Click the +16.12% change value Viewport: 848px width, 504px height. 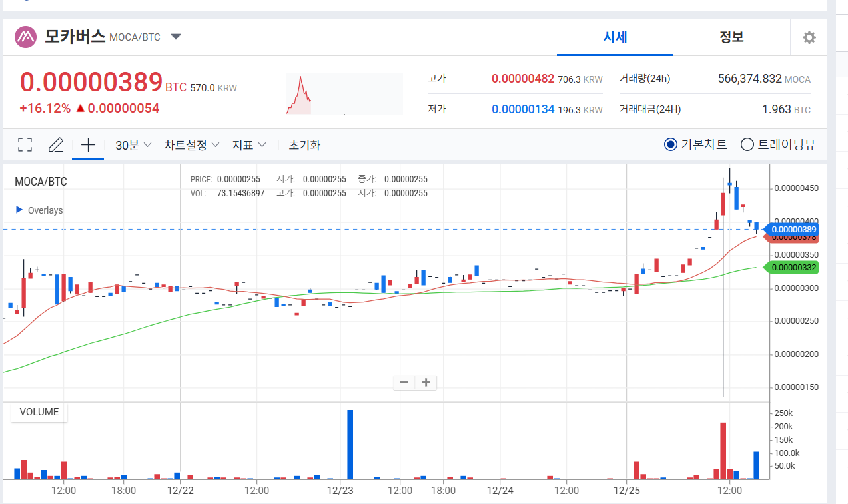(x=45, y=108)
